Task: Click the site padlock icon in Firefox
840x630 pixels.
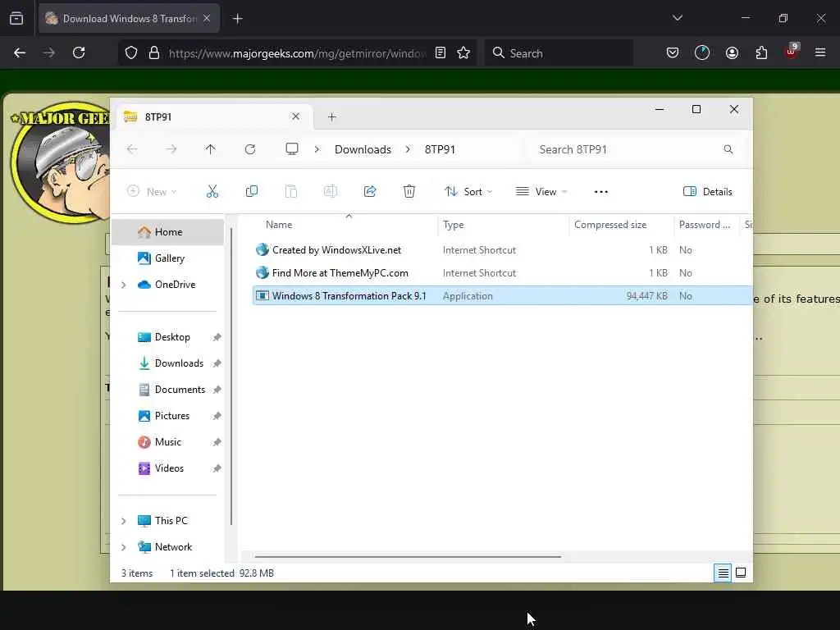Action: coord(154,52)
